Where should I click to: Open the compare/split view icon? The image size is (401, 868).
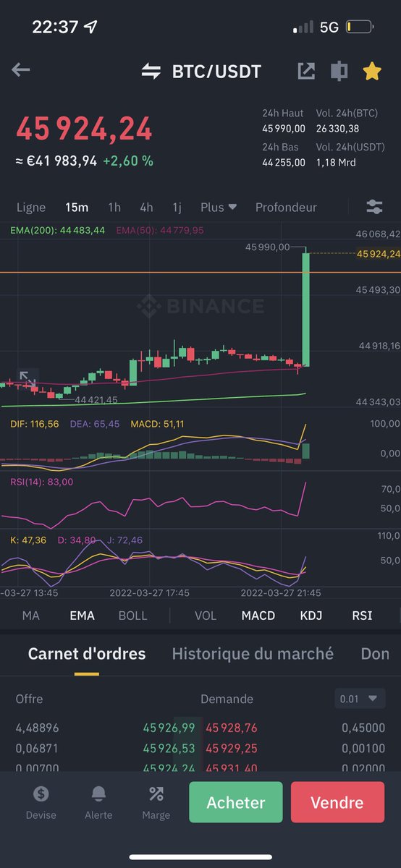pyautogui.click(x=339, y=71)
